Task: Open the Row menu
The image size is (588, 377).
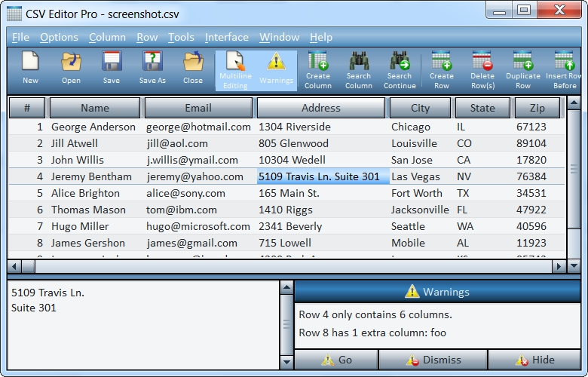Action: (x=147, y=37)
